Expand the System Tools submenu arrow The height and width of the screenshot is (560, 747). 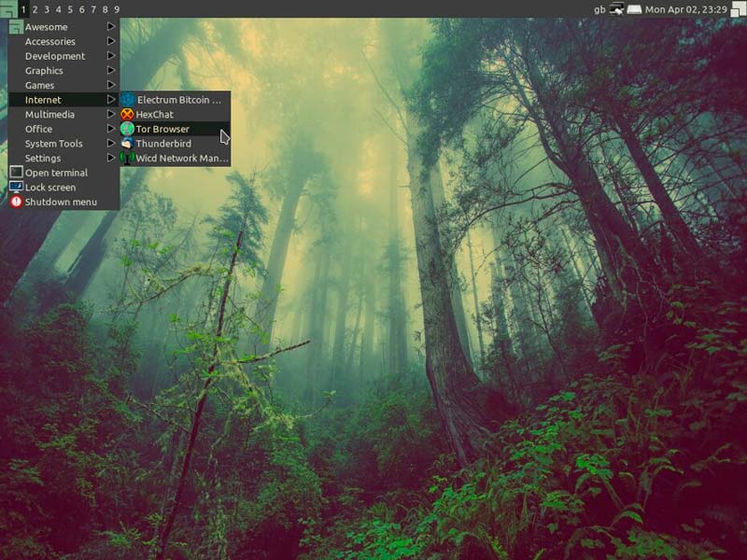coord(111,144)
